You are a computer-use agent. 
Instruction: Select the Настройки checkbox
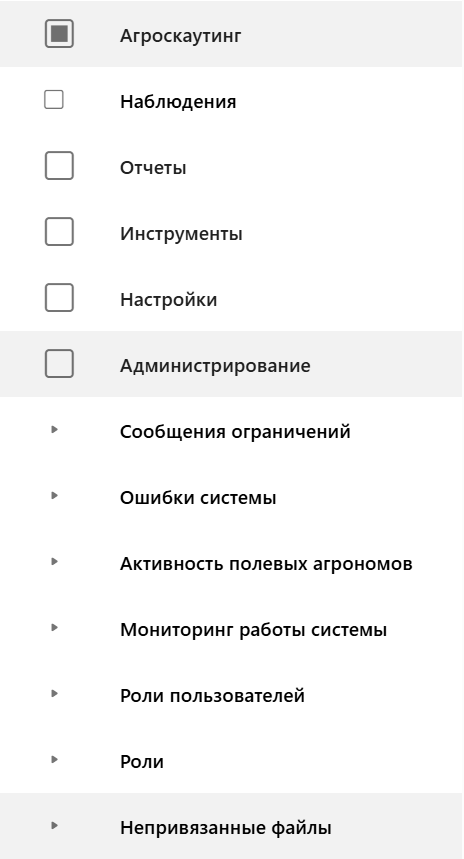59,298
